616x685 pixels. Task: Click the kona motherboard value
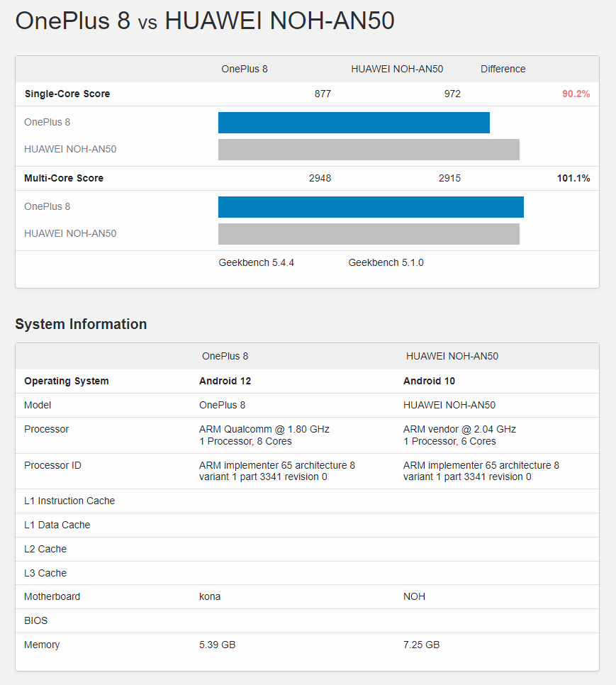210,596
